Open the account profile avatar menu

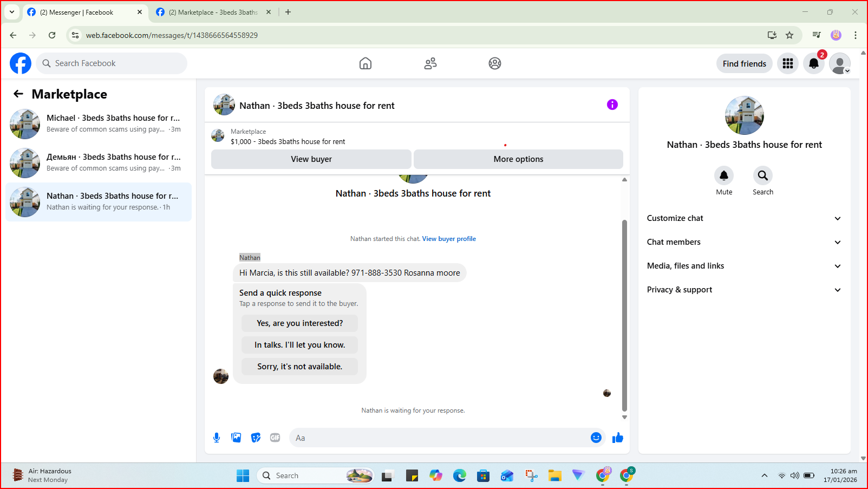[x=840, y=63]
